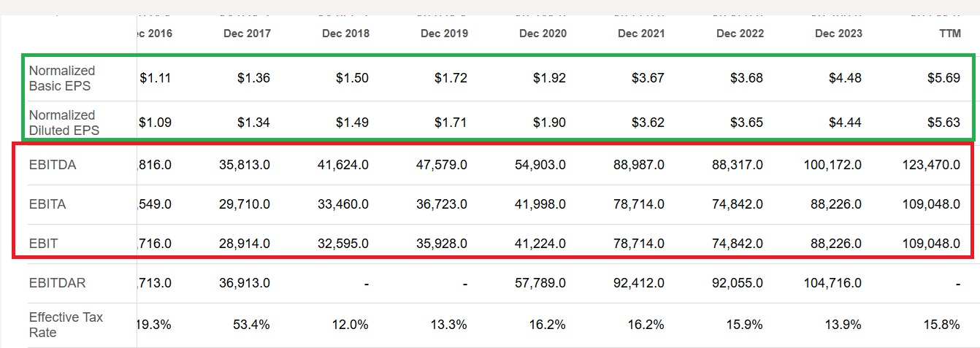
Task: Select the TTM EBITDA value 123,470.0
Action: 931,166
